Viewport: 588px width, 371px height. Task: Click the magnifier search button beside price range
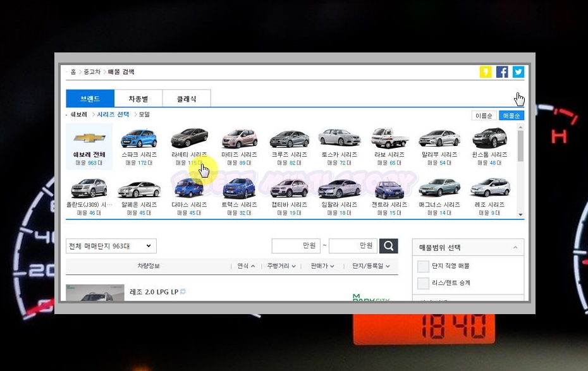click(388, 246)
